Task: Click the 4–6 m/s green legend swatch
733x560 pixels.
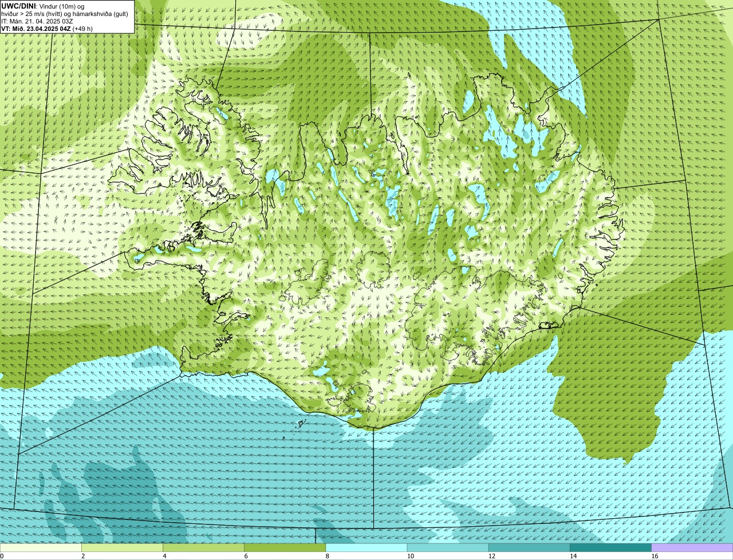Action: pyautogui.click(x=204, y=547)
